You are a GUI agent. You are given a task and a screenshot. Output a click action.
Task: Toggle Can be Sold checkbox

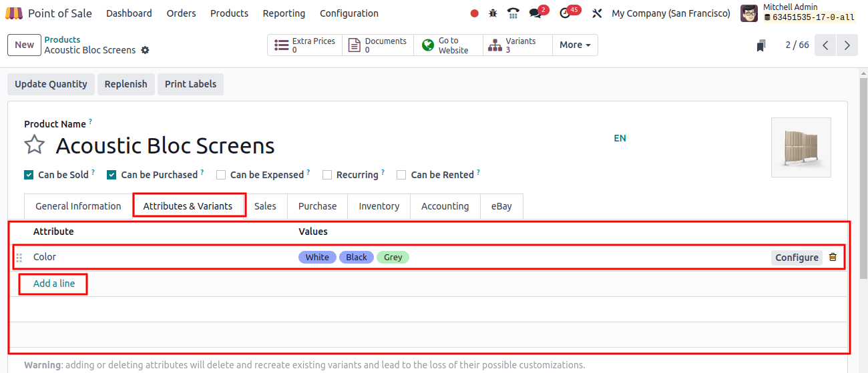[29, 175]
